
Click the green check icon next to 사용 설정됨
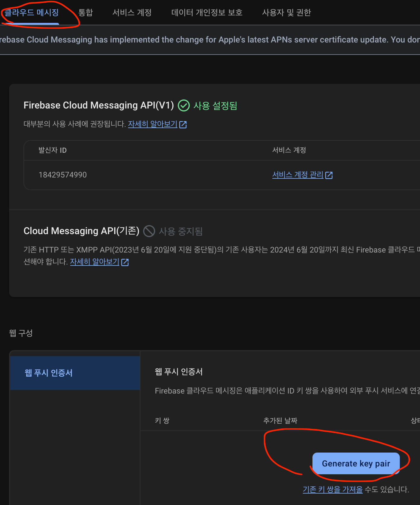[x=184, y=105]
